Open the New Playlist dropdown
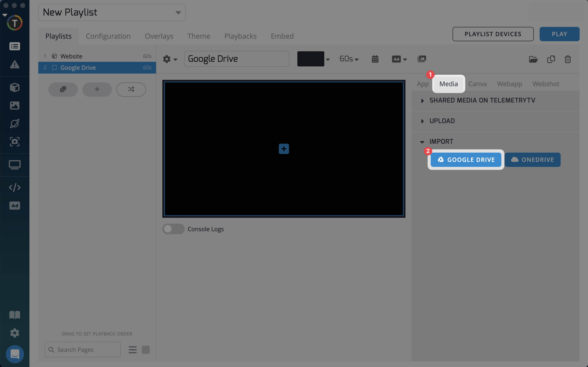The image size is (588, 367). pyautogui.click(x=112, y=12)
